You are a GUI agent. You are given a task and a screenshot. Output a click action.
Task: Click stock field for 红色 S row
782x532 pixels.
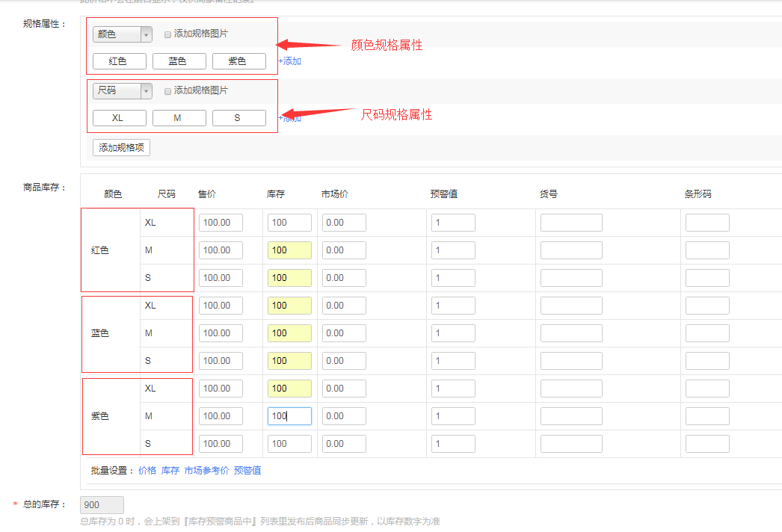point(290,278)
